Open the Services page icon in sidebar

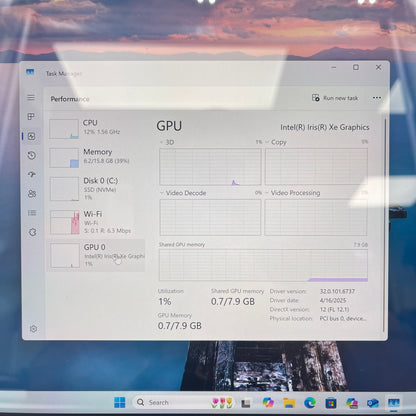[x=33, y=232]
